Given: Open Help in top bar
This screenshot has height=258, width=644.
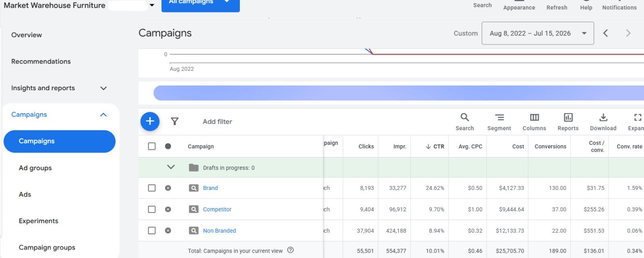Looking at the screenshot, I should pos(586,6).
